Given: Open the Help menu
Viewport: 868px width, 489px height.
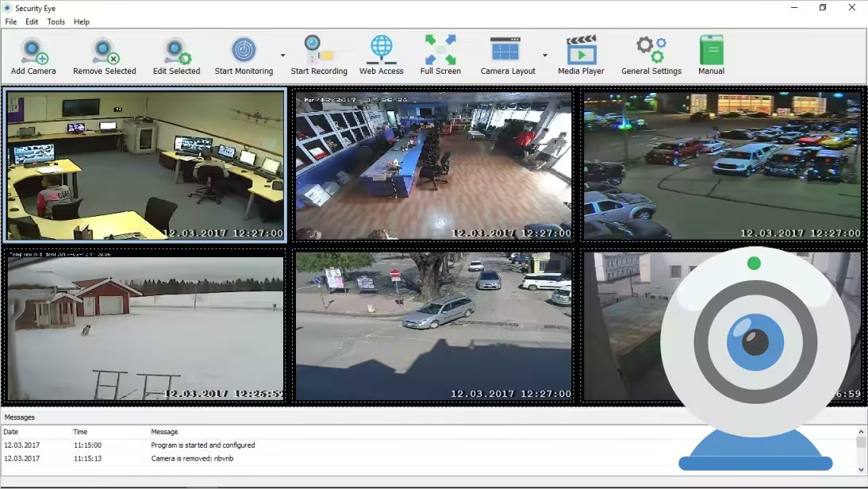Looking at the screenshot, I should (82, 22).
